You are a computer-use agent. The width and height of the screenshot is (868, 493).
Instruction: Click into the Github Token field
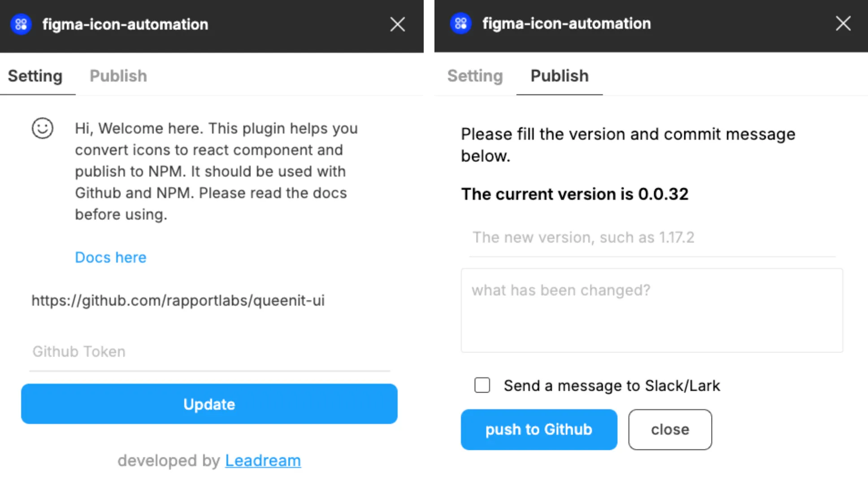click(209, 351)
